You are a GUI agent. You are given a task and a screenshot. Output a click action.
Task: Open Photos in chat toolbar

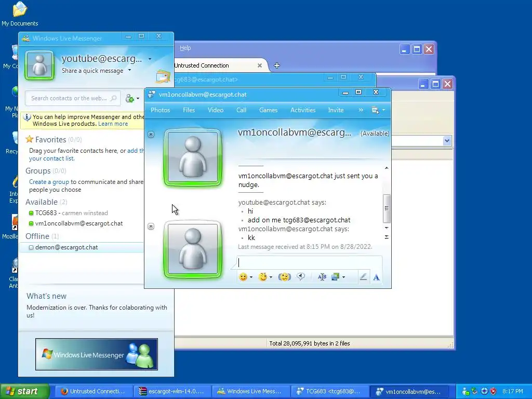[x=160, y=110]
